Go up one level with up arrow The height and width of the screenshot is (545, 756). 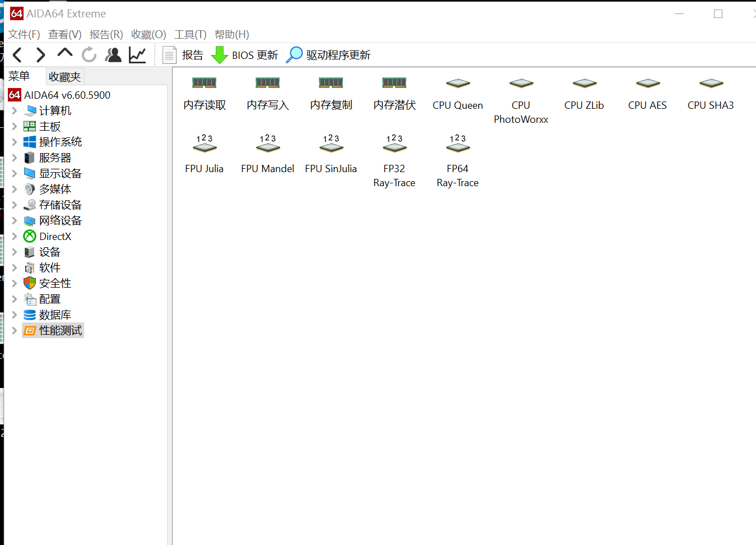[65, 53]
